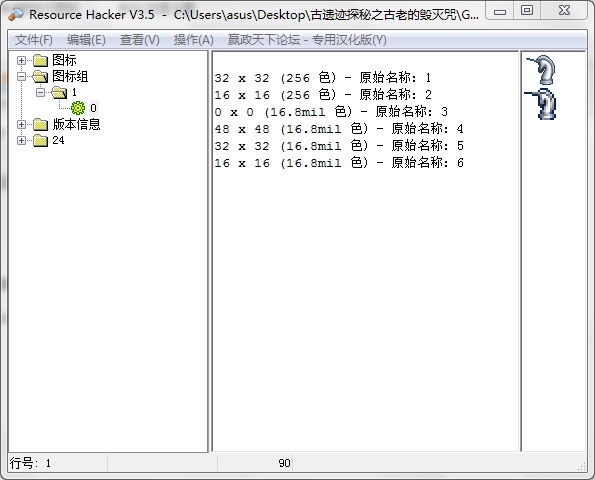The width and height of the screenshot is (595, 480).
Task: Collapse the subfolder 1 node
Action: pyautogui.click(x=40, y=92)
